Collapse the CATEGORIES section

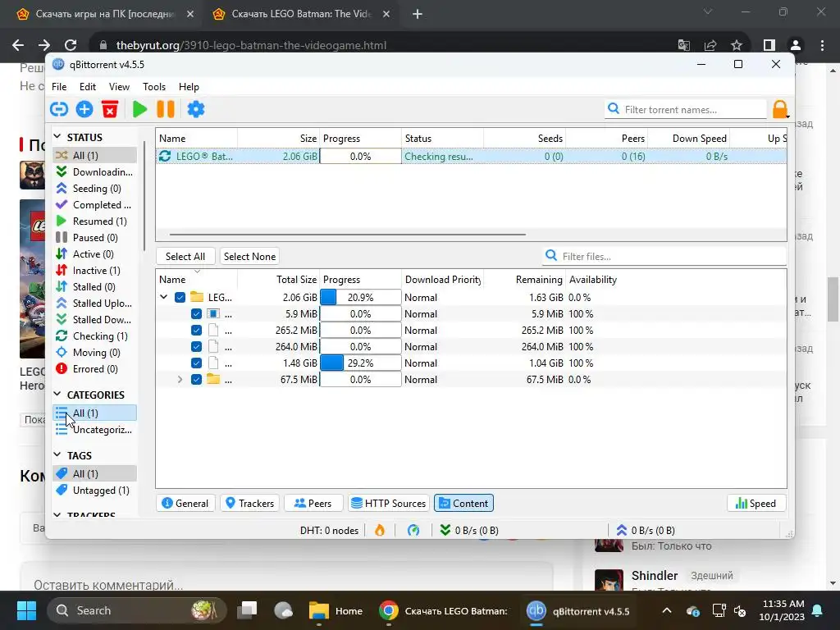click(57, 395)
